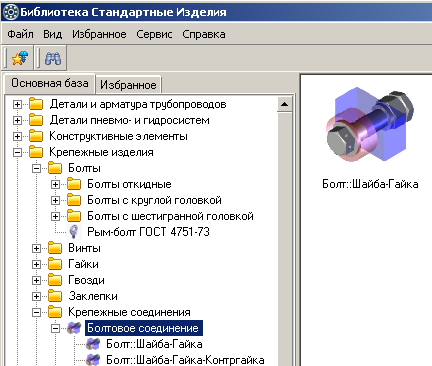432x366 pixels.
Task: Select the Гвозди label
Action: [86, 280]
